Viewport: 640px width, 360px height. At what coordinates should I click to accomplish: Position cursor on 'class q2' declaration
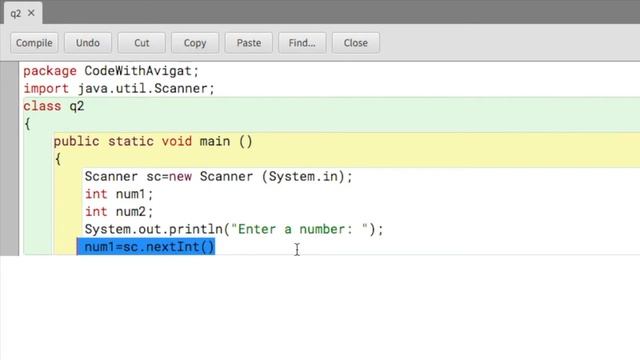click(x=54, y=106)
